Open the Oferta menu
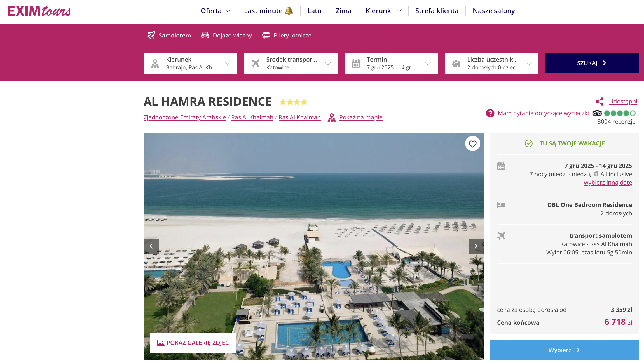Viewport: 644px width, 363px height. pyautogui.click(x=215, y=11)
